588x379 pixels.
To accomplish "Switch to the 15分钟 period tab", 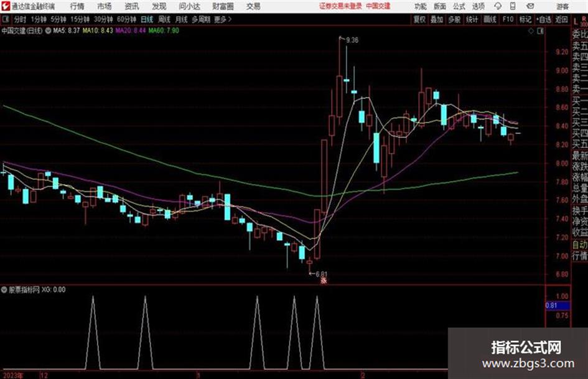I will click(80, 19).
